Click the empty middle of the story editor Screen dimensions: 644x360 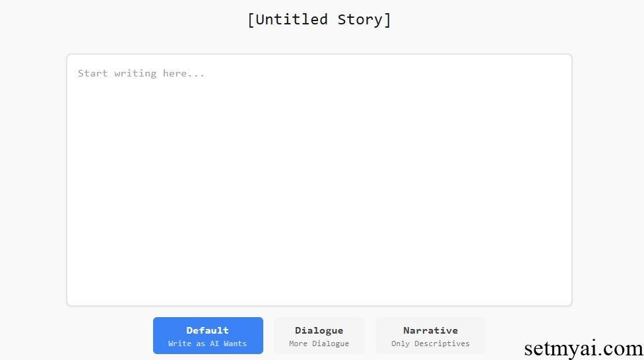319,181
